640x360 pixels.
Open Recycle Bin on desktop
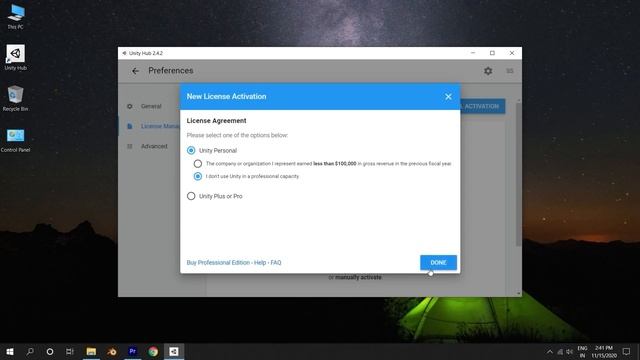tap(16, 98)
